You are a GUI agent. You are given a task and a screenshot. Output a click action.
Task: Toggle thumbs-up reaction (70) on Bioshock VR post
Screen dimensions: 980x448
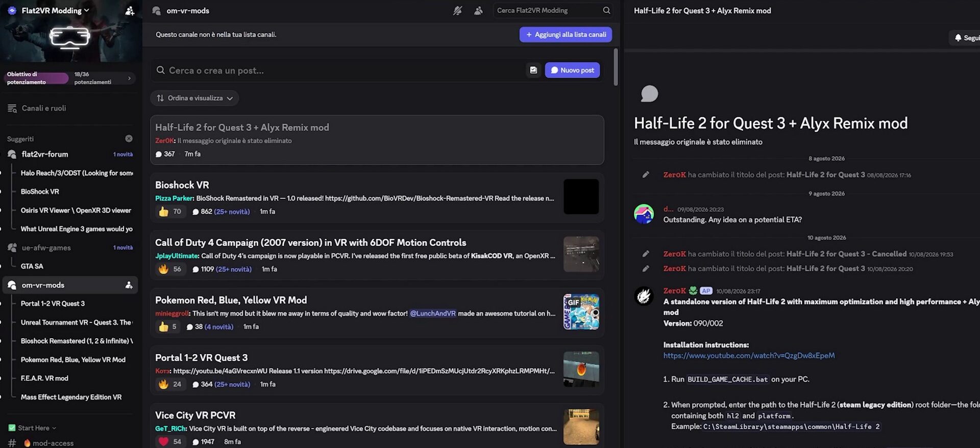click(x=170, y=211)
